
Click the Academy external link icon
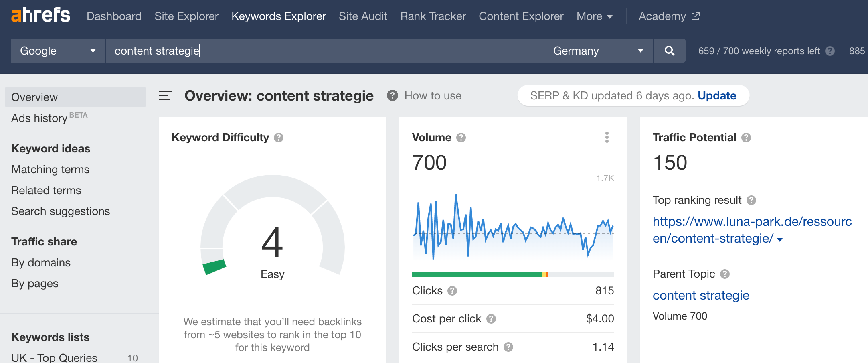(696, 16)
